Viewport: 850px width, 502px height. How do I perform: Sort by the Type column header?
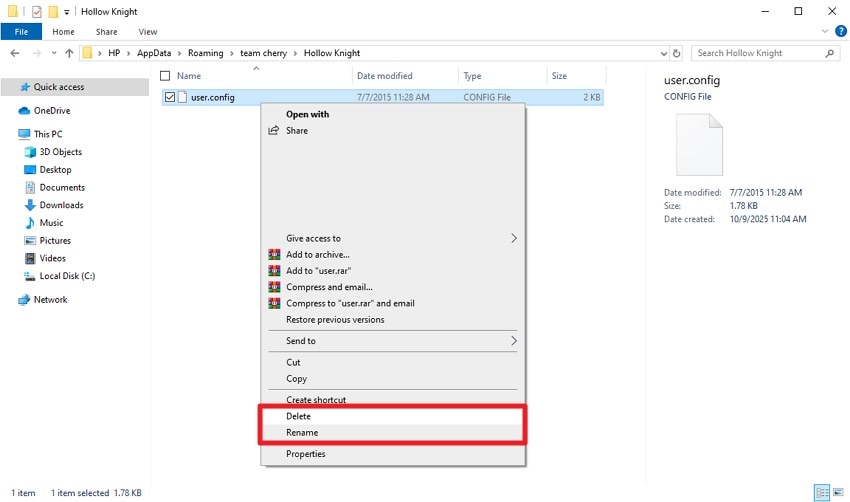click(x=472, y=76)
